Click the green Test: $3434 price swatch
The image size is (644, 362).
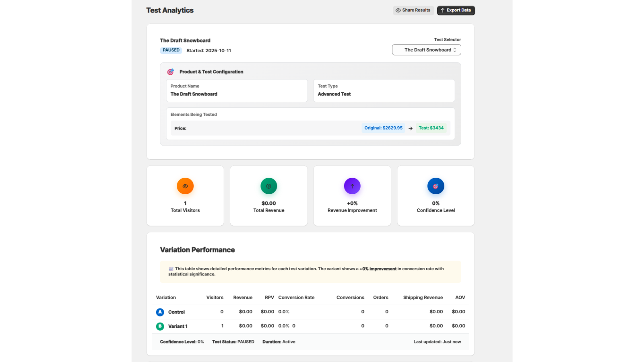click(x=431, y=128)
